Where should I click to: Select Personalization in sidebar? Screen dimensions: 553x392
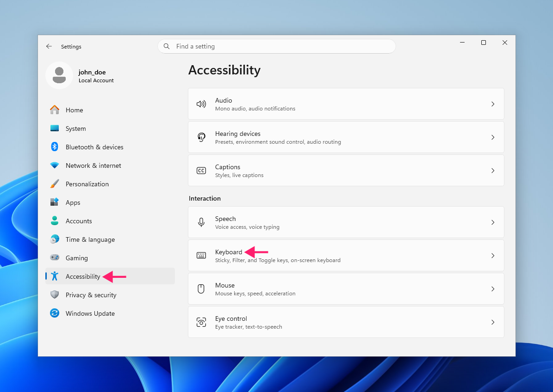point(110,184)
